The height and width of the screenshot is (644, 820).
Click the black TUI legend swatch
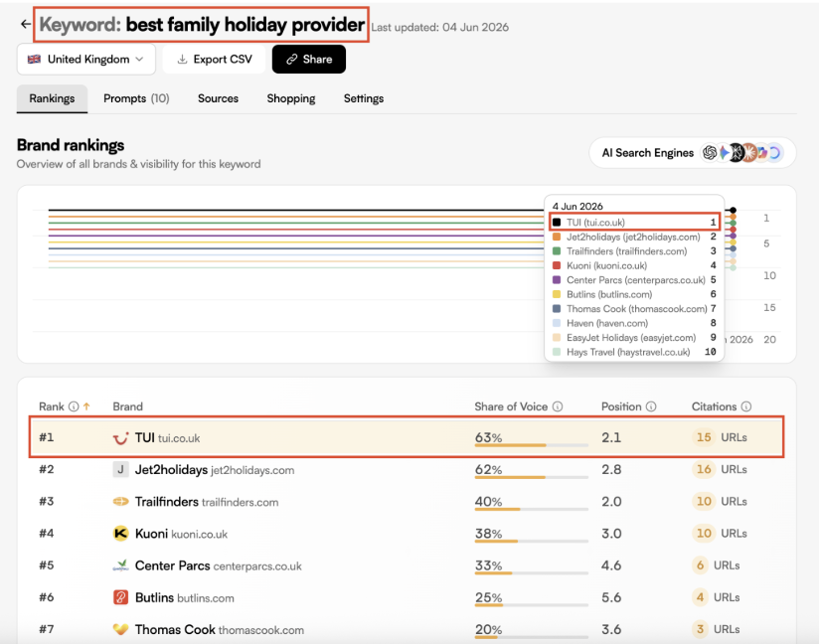pos(557,223)
